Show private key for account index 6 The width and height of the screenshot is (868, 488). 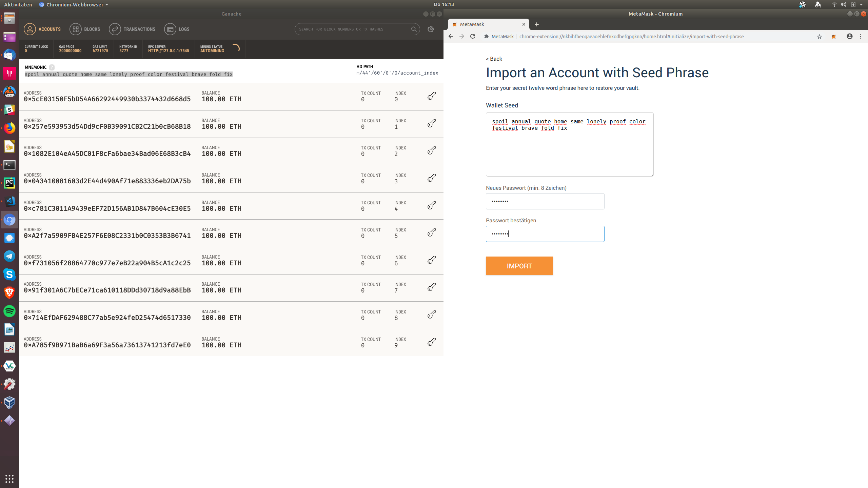pos(431,260)
